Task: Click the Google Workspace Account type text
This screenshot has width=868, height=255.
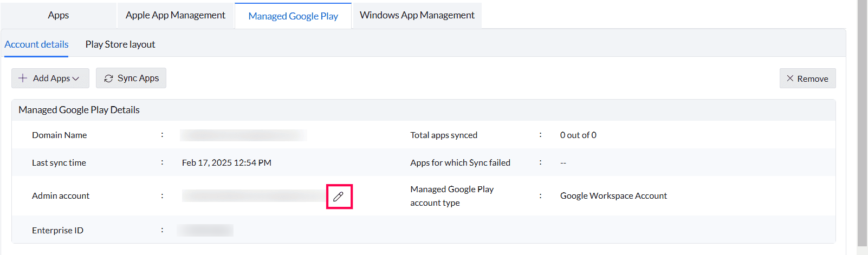Action: pyautogui.click(x=613, y=196)
